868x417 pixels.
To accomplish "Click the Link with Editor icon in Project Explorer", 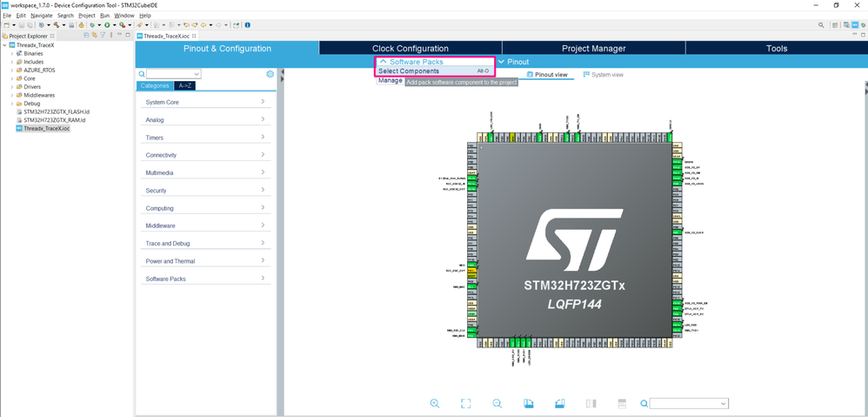I will [x=95, y=36].
